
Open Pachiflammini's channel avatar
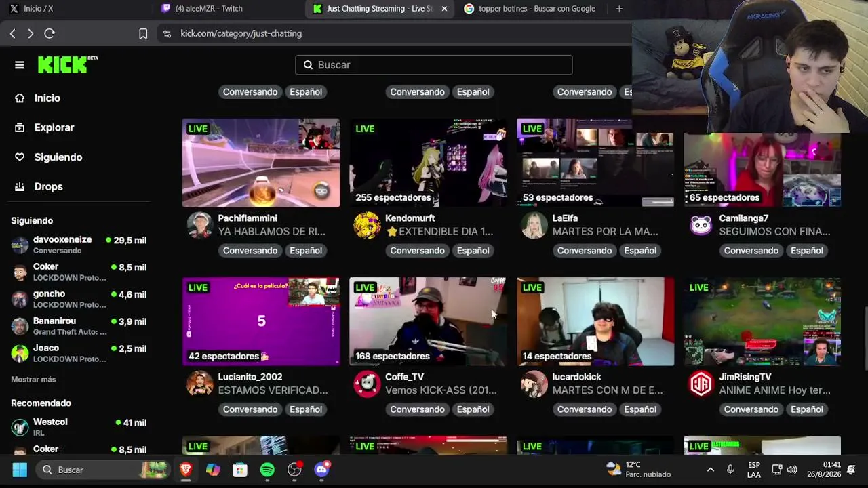click(199, 226)
